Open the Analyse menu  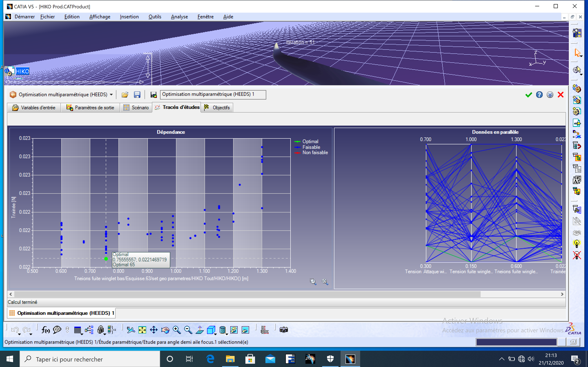pos(179,17)
